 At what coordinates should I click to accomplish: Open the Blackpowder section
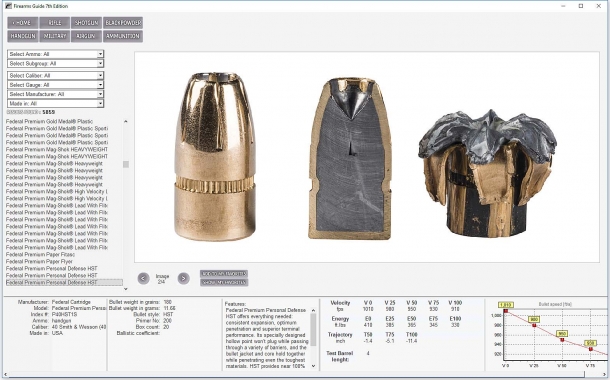(123, 23)
